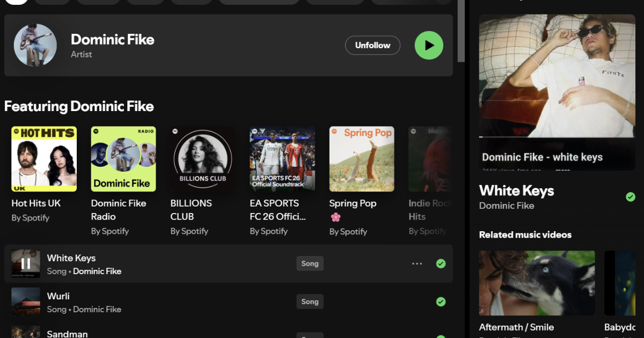Open more options for the White Keys row
The width and height of the screenshot is (644, 338).
point(417,263)
